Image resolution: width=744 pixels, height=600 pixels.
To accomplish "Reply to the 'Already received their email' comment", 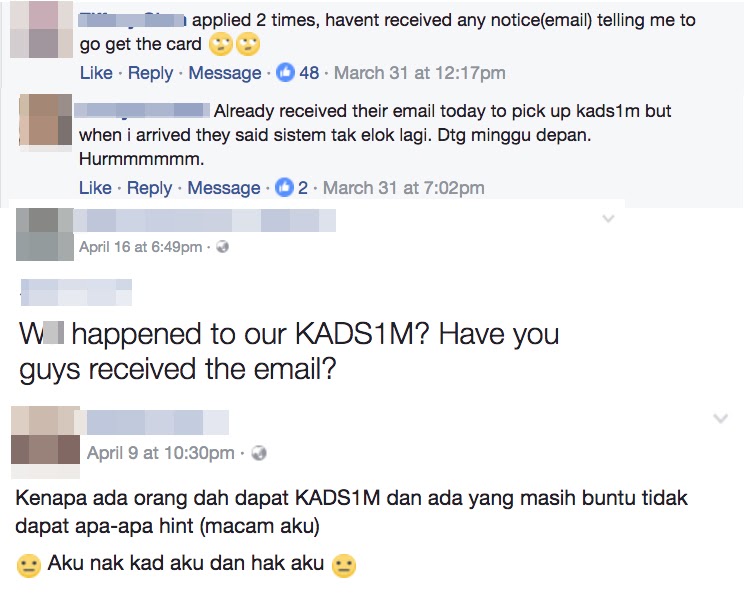I will click(x=149, y=188).
